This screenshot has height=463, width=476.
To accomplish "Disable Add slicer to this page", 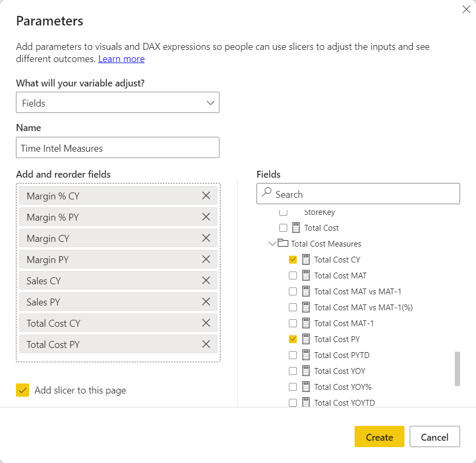I will [23, 390].
